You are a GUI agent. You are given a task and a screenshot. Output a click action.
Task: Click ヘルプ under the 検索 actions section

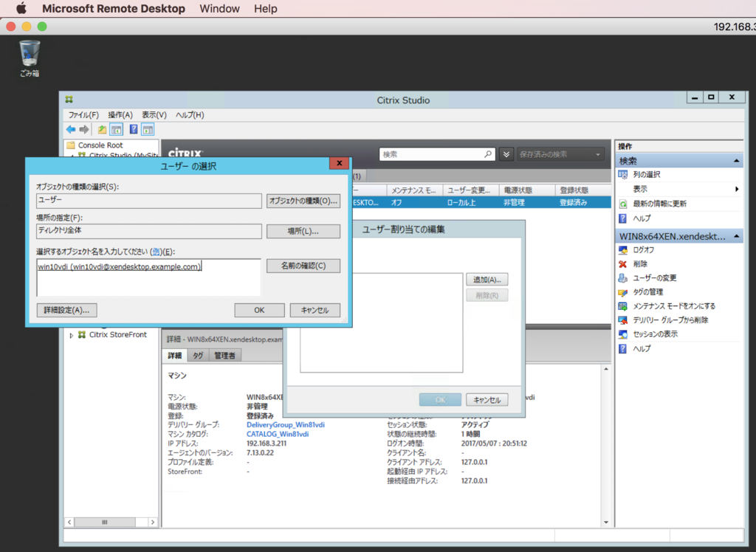click(x=642, y=218)
